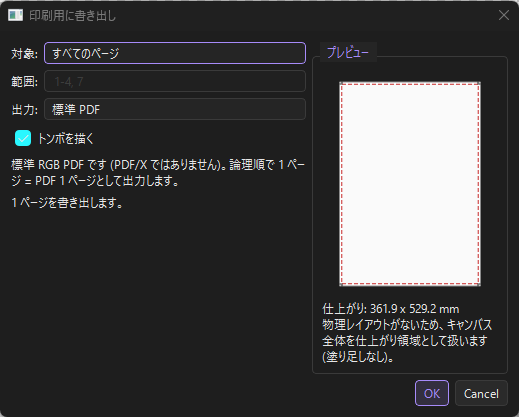Click the 出力: label
Image resolution: width=519 pixels, height=417 pixels.
(x=24, y=109)
